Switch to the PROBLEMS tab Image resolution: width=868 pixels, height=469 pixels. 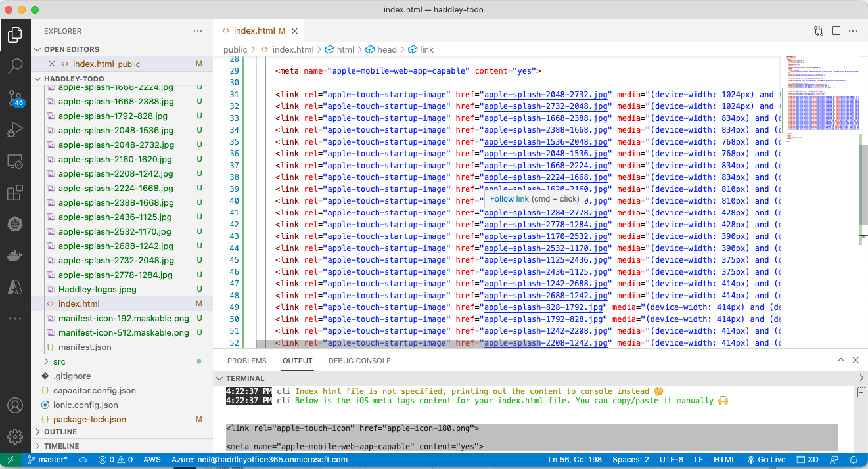pyautogui.click(x=246, y=361)
